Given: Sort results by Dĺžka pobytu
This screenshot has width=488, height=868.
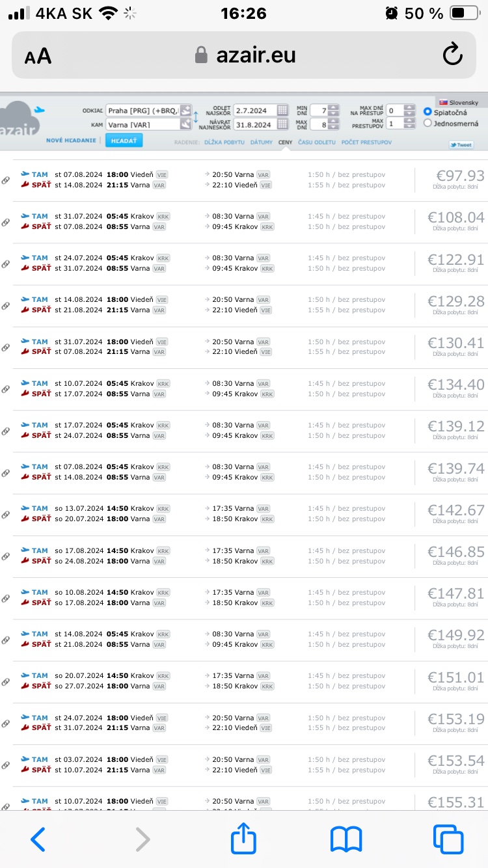Looking at the screenshot, I should coord(224,141).
